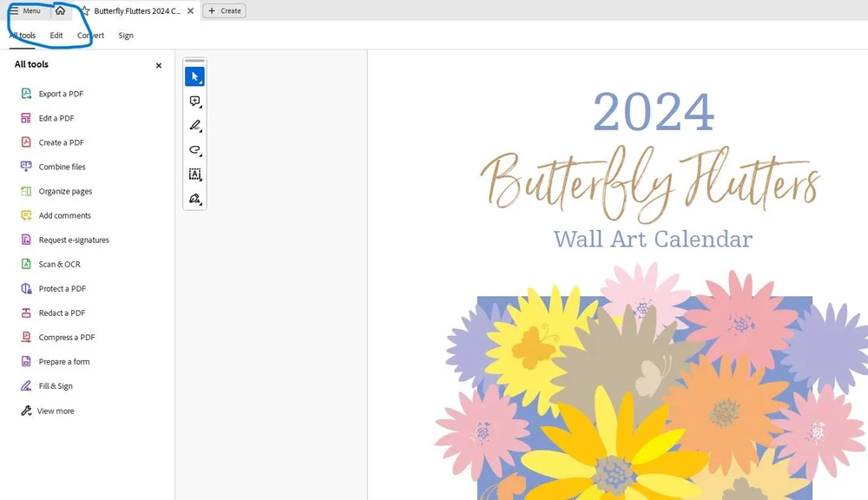Click the Edit a PDF icon
Viewport: 868px width, 500px height.
point(26,118)
